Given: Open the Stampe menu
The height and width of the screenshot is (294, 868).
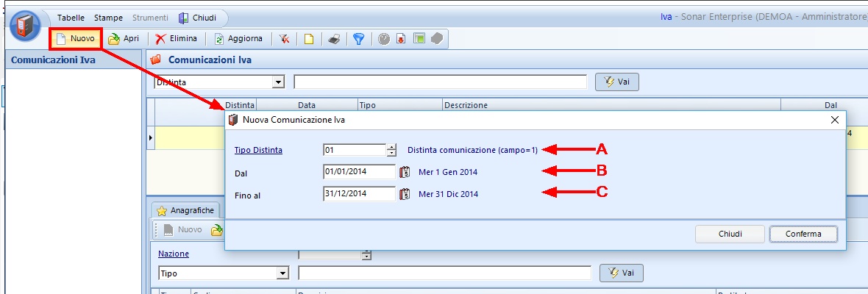Looking at the screenshot, I should (108, 17).
